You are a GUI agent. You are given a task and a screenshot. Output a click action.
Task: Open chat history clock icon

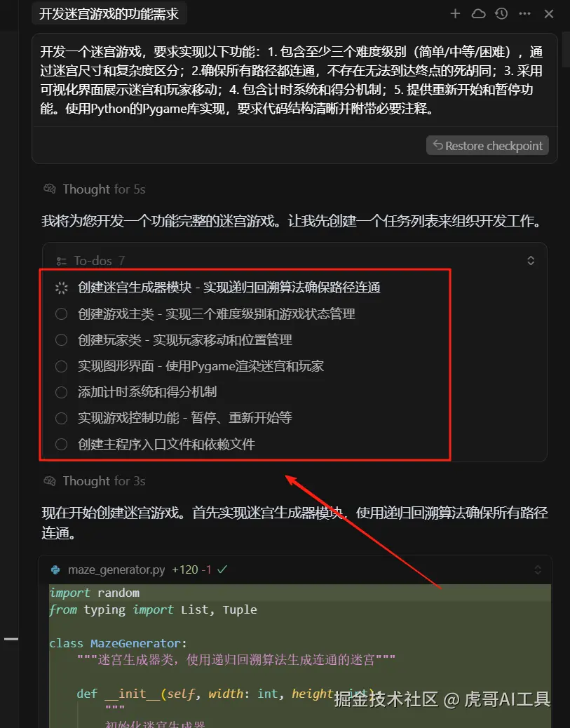click(501, 14)
